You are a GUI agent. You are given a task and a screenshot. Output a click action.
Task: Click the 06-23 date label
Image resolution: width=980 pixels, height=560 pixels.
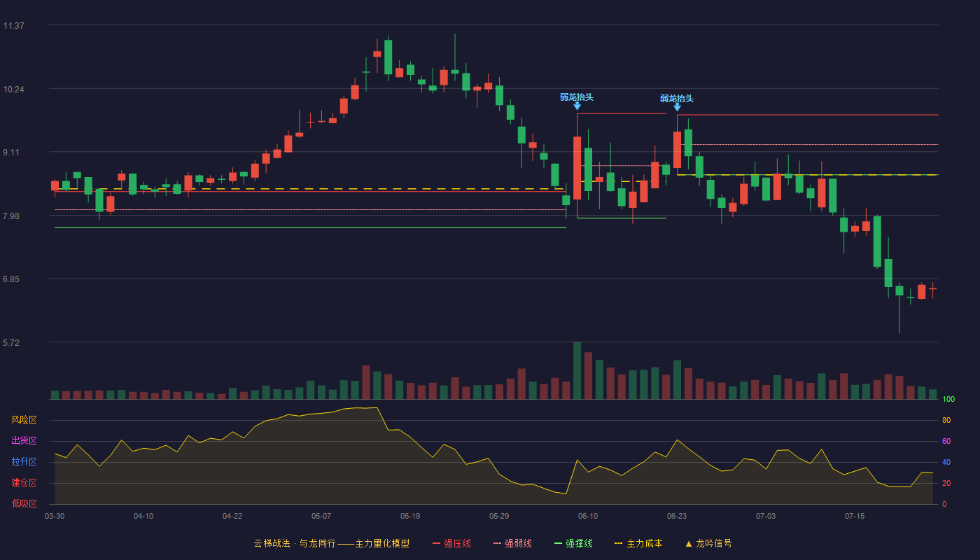click(x=677, y=516)
